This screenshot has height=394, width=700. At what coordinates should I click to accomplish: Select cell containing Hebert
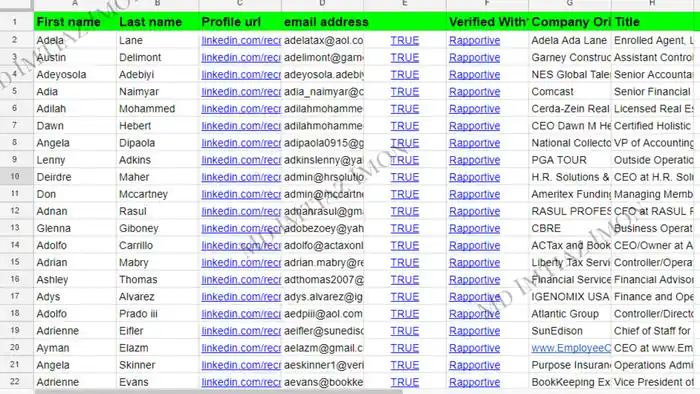click(158, 126)
